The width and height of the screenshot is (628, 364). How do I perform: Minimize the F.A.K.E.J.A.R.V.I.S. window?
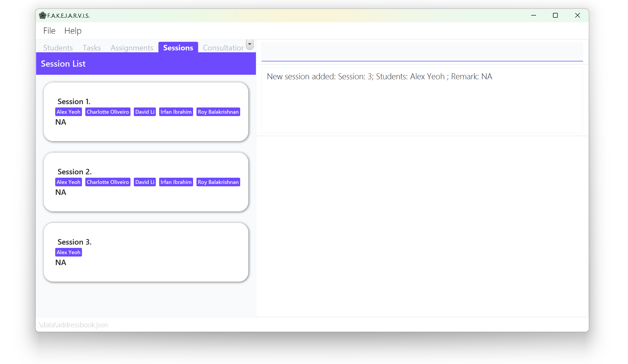click(x=534, y=16)
